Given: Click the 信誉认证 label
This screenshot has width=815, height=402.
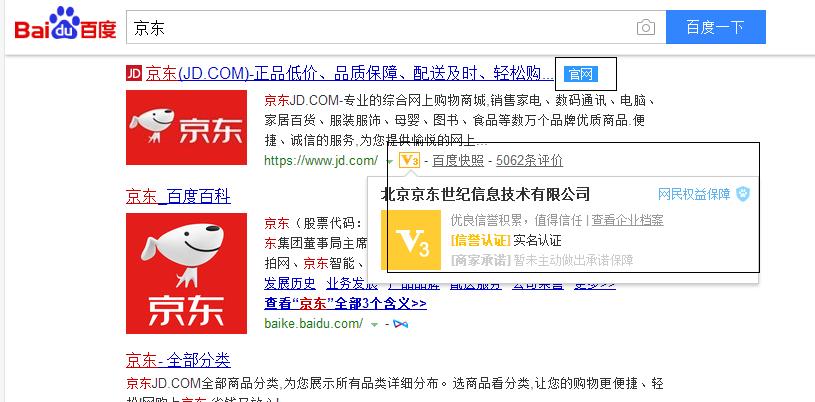Looking at the screenshot, I should point(481,240).
